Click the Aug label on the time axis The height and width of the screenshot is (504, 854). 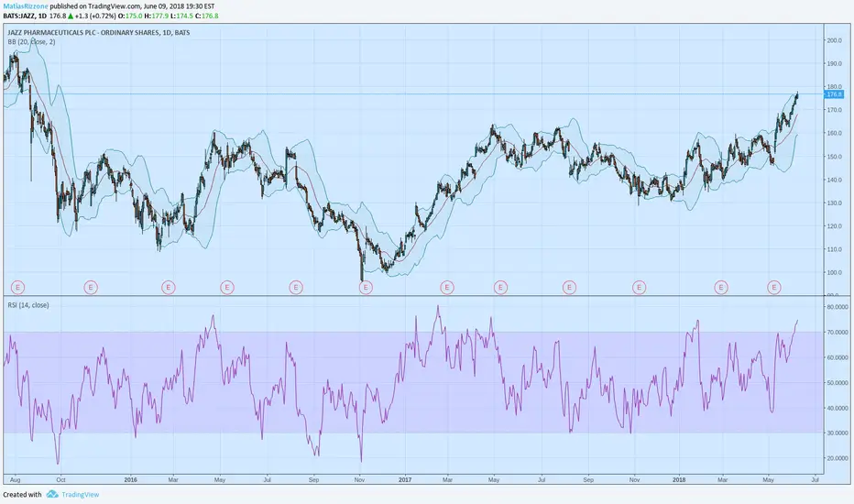(15, 480)
